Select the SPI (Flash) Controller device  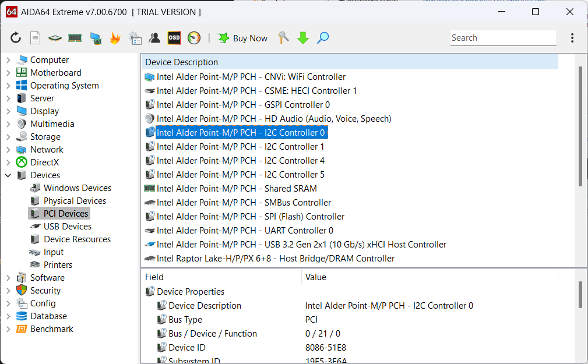[x=251, y=217]
